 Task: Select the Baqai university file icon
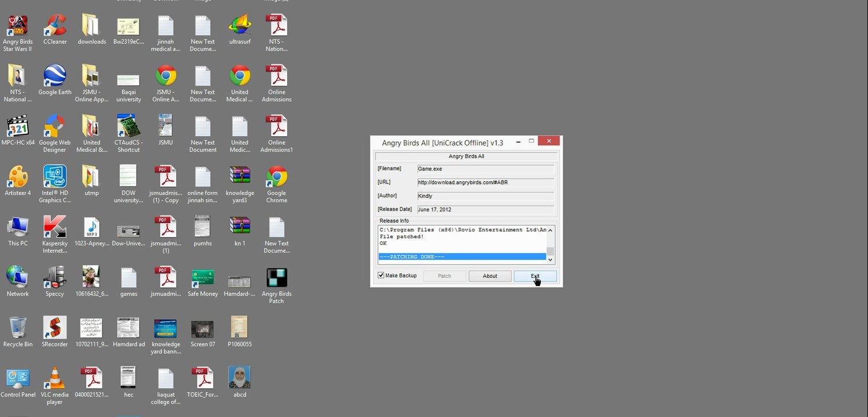[129, 80]
